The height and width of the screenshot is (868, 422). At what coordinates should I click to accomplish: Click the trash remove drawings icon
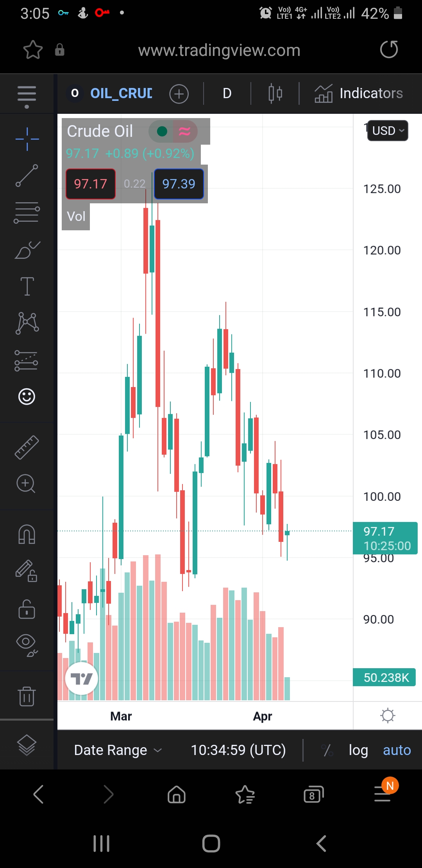[27, 696]
